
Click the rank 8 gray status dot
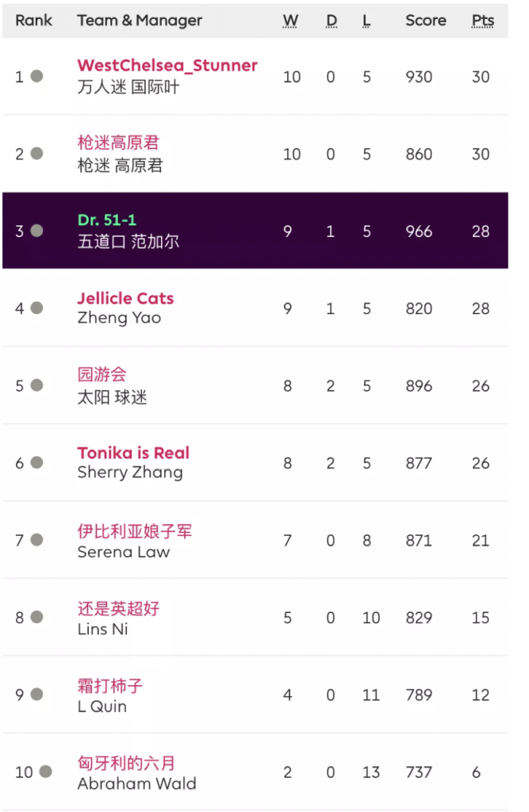36,617
